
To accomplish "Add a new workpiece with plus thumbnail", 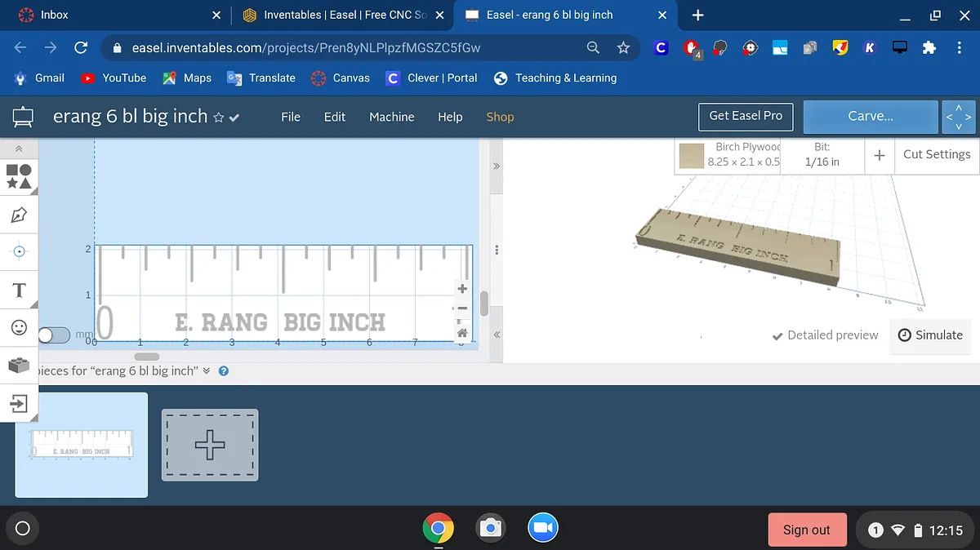I will [x=210, y=445].
